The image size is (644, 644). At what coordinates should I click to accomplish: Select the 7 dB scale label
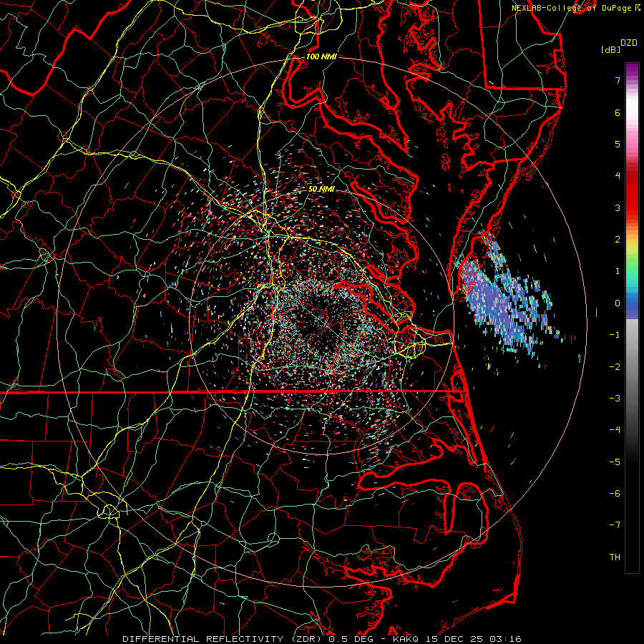coord(618,81)
